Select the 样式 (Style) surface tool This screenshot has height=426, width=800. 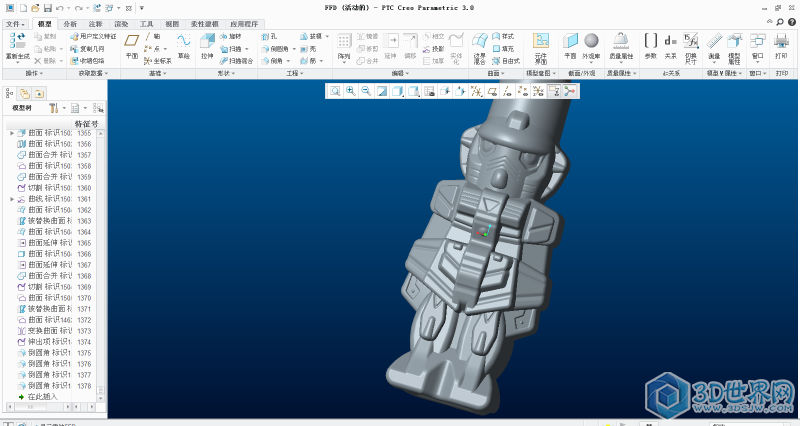click(503, 36)
